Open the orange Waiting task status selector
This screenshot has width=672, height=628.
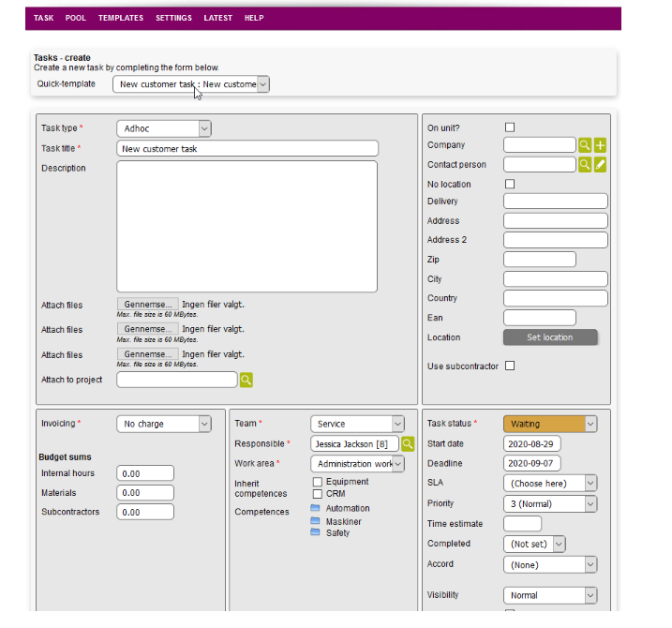(x=549, y=424)
